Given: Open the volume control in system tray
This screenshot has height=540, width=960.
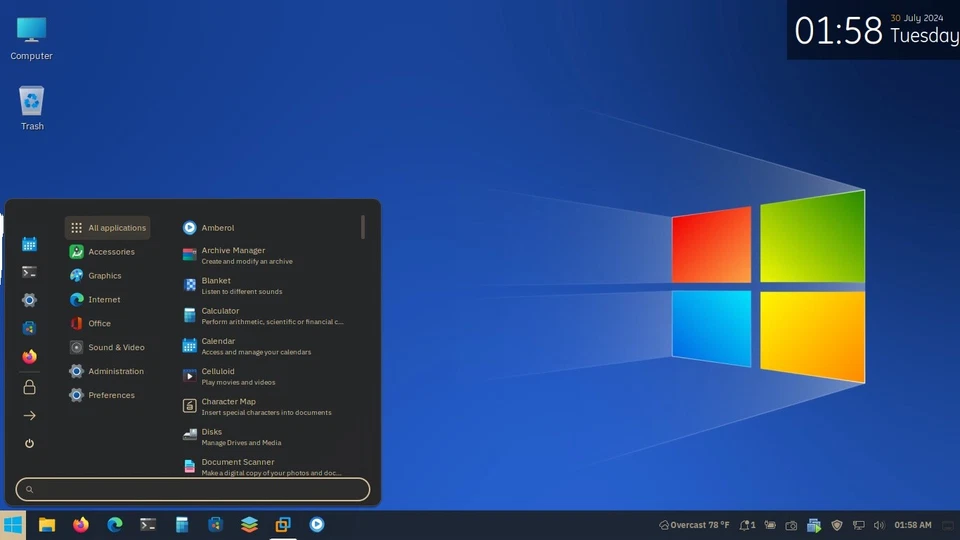Looking at the screenshot, I should click(x=879, y=525).
